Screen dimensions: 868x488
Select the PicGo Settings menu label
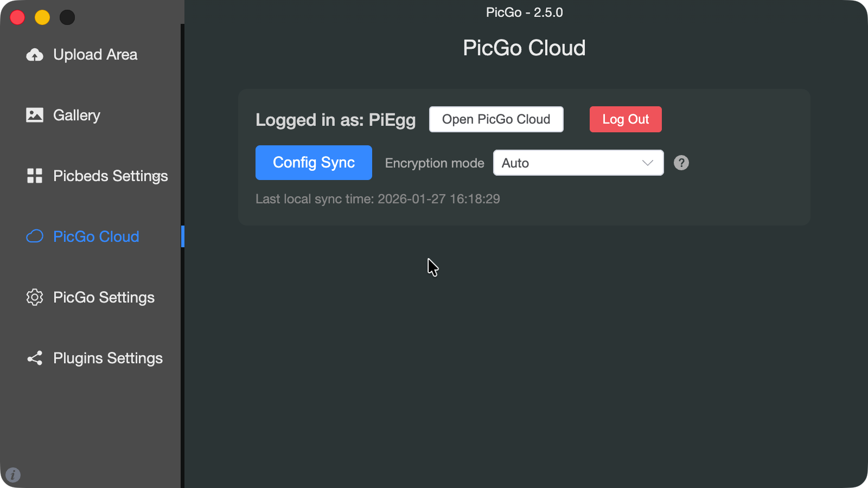pos(104,298)
